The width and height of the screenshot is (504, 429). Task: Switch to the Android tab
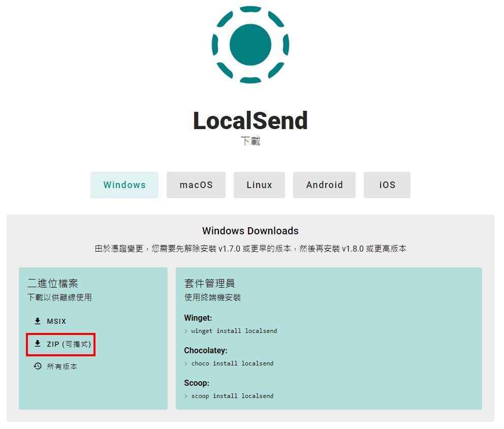pos(324,185)
